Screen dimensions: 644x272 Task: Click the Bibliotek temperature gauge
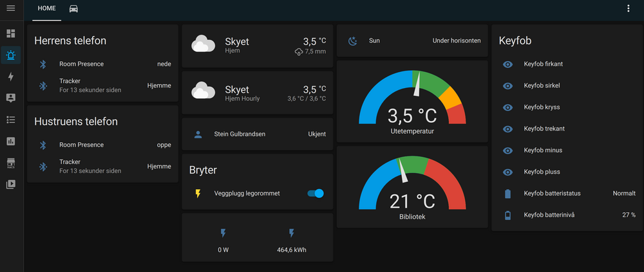pos(412,187)
